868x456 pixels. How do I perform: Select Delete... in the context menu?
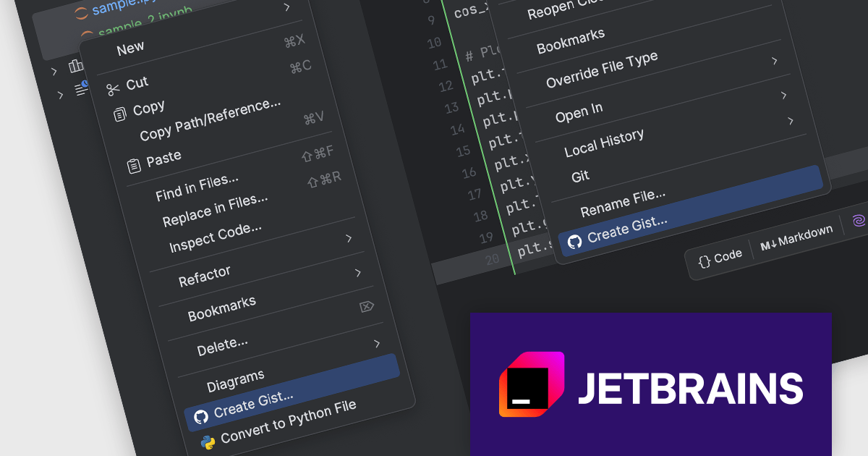pos(223,345)
